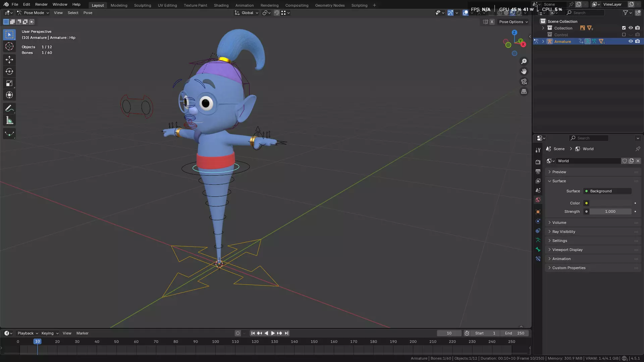Select the Measure tool

[9, 120]
